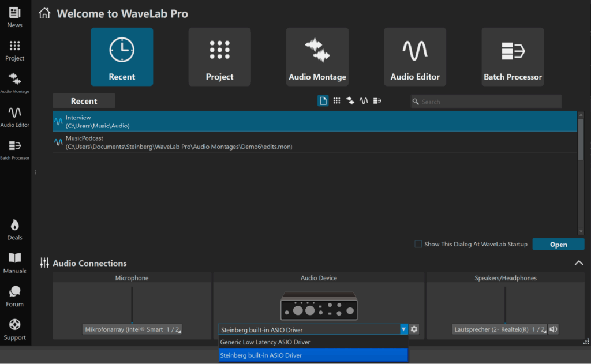Viewport: 591px width, 364px height.
Task: Filter recent list by batch processor icon
Action: [377, 101]
